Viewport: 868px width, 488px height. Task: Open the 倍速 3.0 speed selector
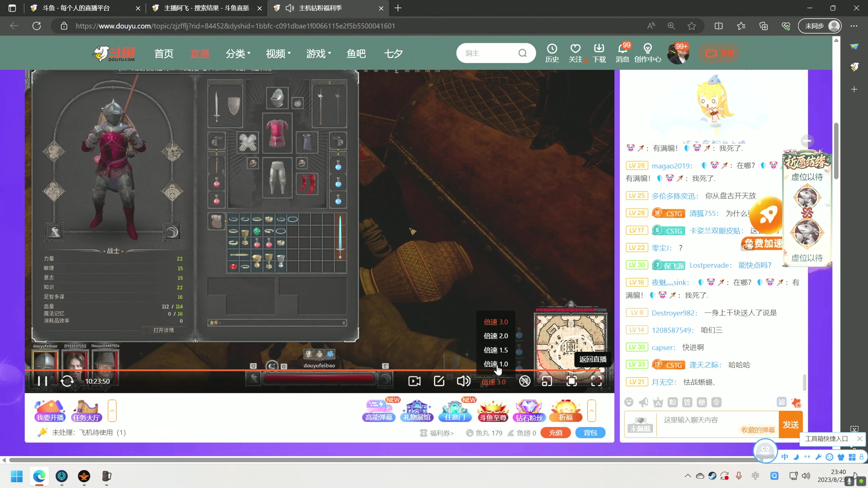[x=493, y=382]
